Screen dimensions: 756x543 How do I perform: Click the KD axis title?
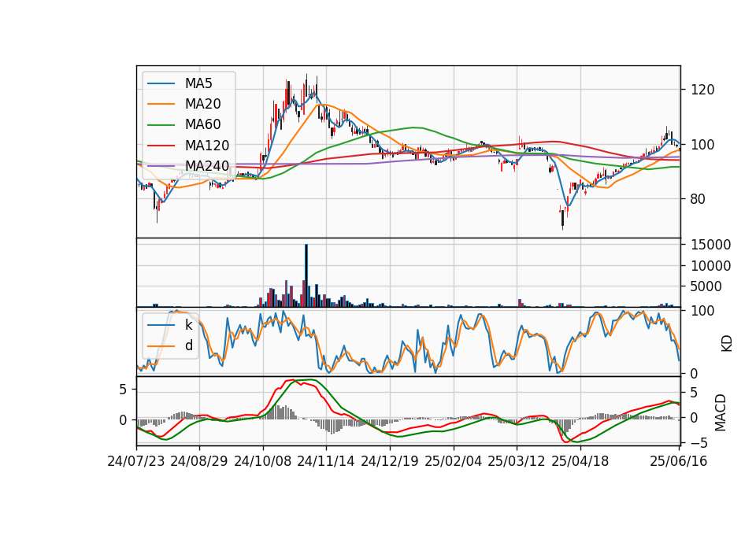click(x=727, y=344)
